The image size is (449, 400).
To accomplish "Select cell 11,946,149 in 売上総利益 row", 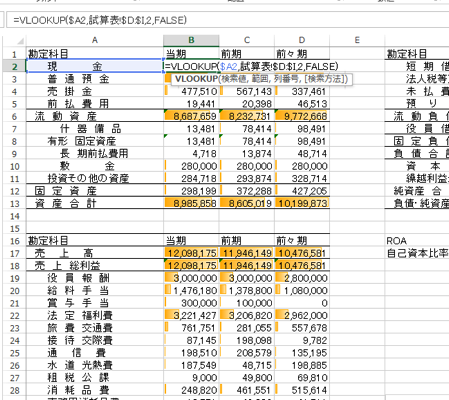I will 247,266.
